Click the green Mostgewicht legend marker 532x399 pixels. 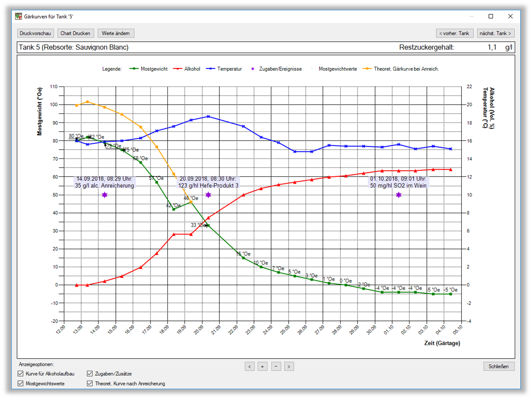(134, 69)
